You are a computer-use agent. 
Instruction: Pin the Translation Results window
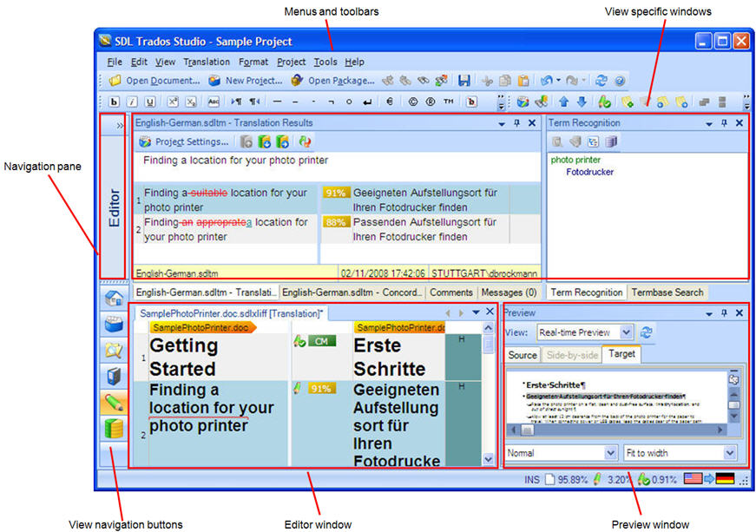(516, 123)
